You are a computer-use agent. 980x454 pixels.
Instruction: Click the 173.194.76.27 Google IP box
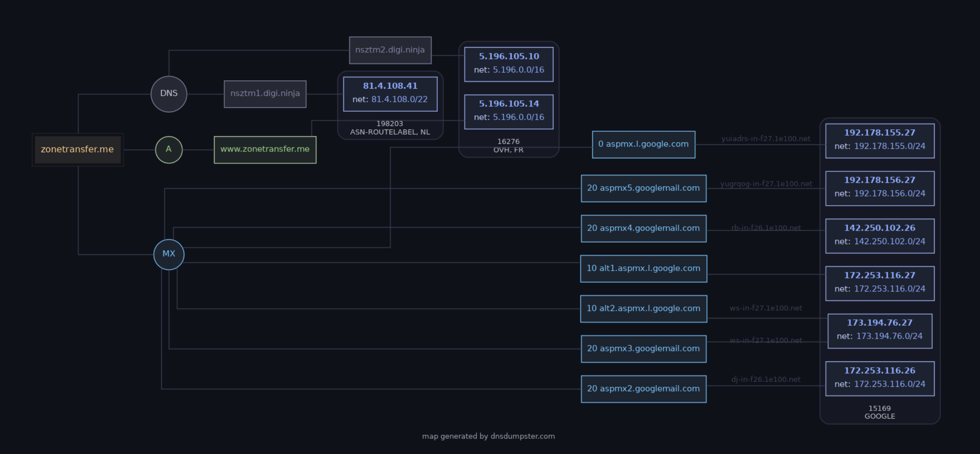click(880, 331)
